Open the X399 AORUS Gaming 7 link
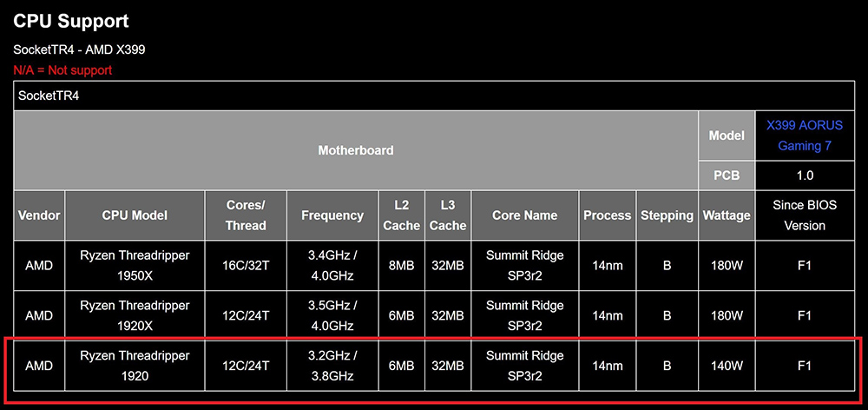 [805, 136]
